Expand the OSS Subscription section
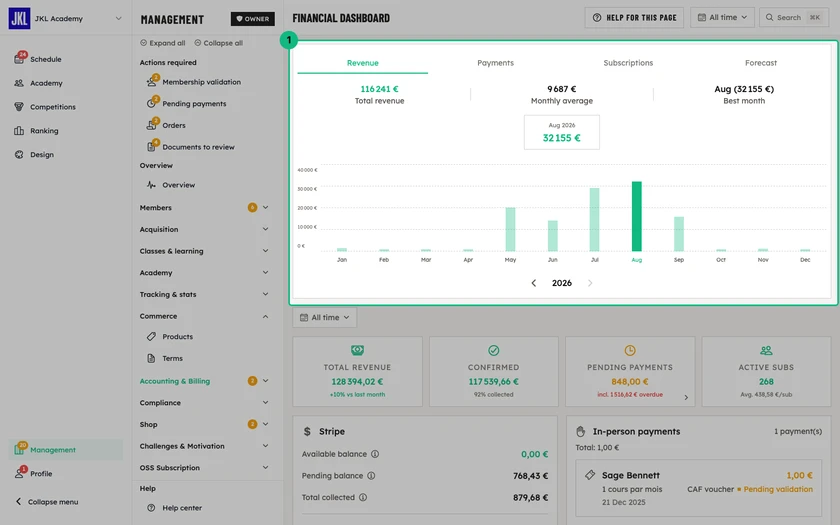This screenshot has width=840, height=525. tap(265, 467)
